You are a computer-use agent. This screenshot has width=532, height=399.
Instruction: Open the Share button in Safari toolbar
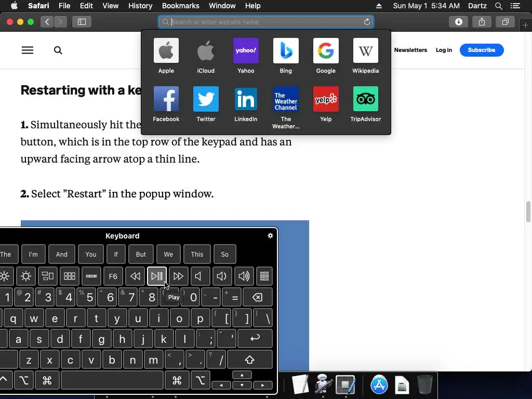482,22
